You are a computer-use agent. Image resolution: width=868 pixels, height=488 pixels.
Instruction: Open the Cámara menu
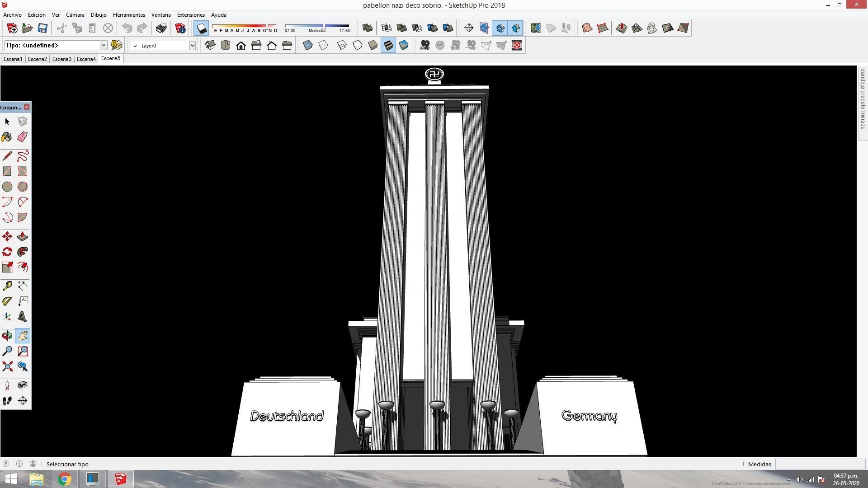click(75, 15)
